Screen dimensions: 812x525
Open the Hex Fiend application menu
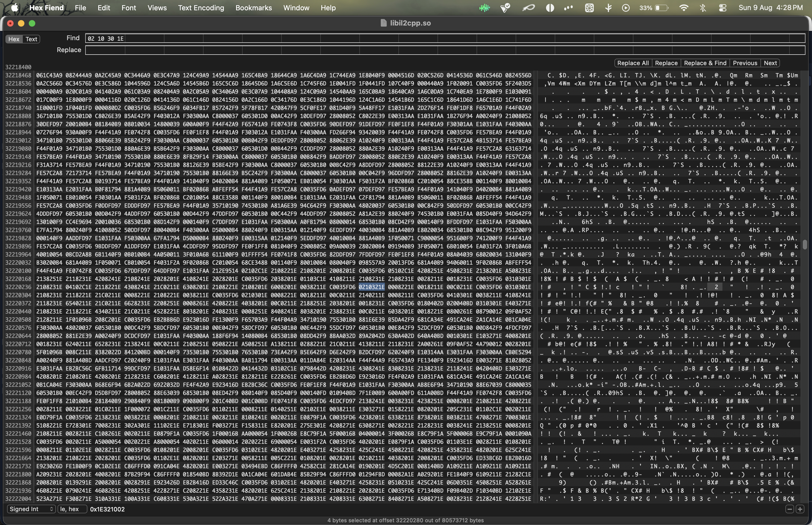click(46, 8)
